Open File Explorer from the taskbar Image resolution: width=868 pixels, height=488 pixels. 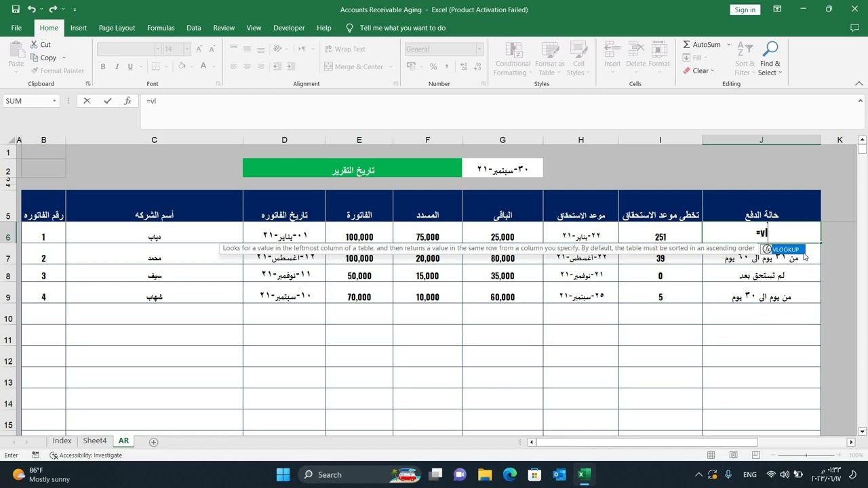point(485,474)
